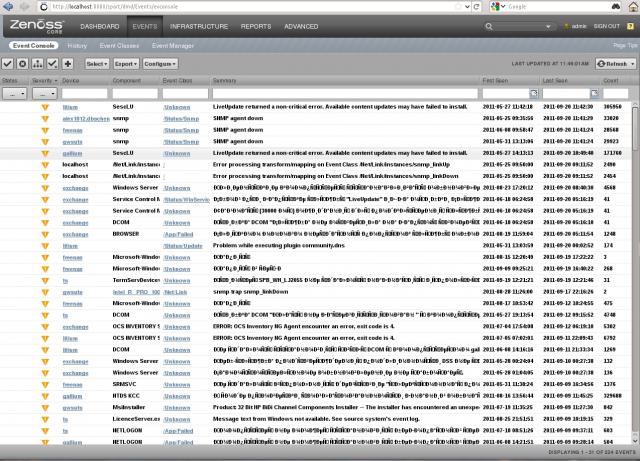Open the First Seen date picker icon
Viewport: 640px width, 461px height.
click(x=534, y=94)
